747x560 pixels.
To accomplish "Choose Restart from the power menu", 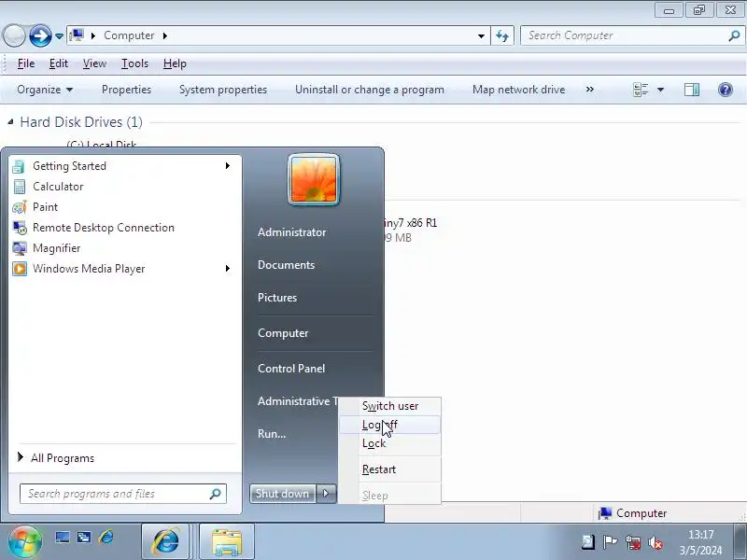I will 390,469.
